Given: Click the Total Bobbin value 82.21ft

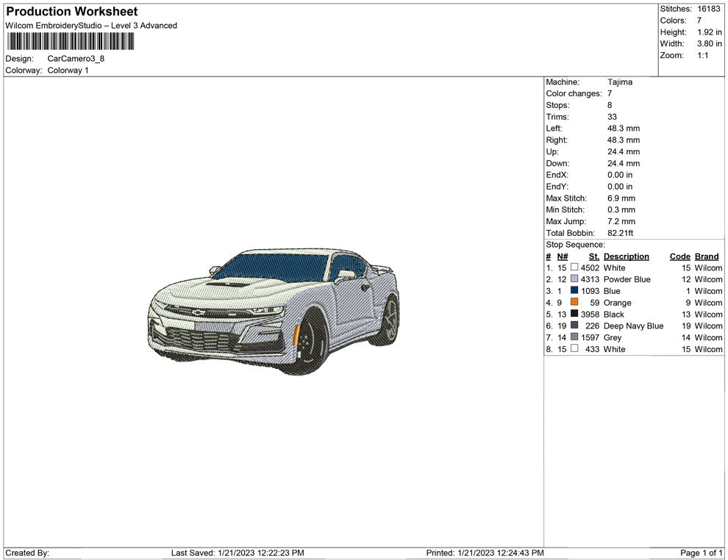Looking at the screenshot, I should click(x=620, y=233).
